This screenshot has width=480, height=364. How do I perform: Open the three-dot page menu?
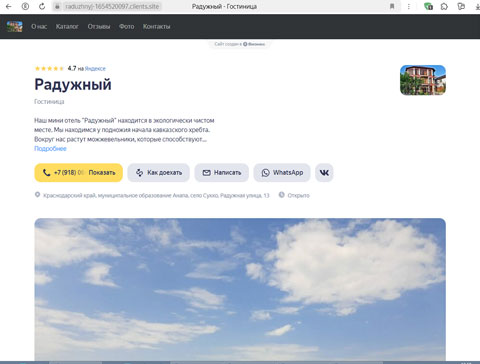pyautogui.click(x=409, y=6)
